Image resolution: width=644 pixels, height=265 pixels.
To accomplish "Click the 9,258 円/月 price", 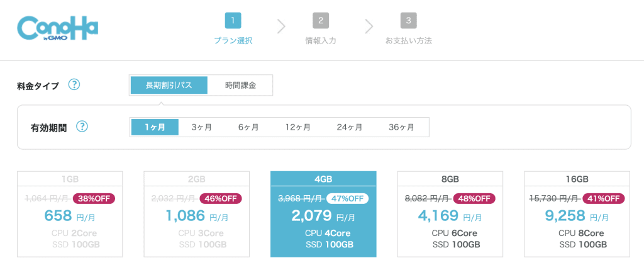I will click(x=577, y=216).
